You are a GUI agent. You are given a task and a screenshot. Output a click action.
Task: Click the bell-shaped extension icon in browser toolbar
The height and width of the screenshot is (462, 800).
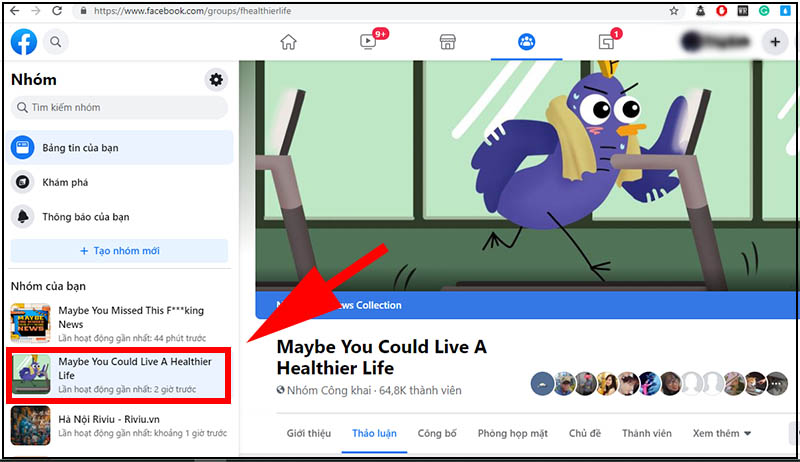click(701, 10)
